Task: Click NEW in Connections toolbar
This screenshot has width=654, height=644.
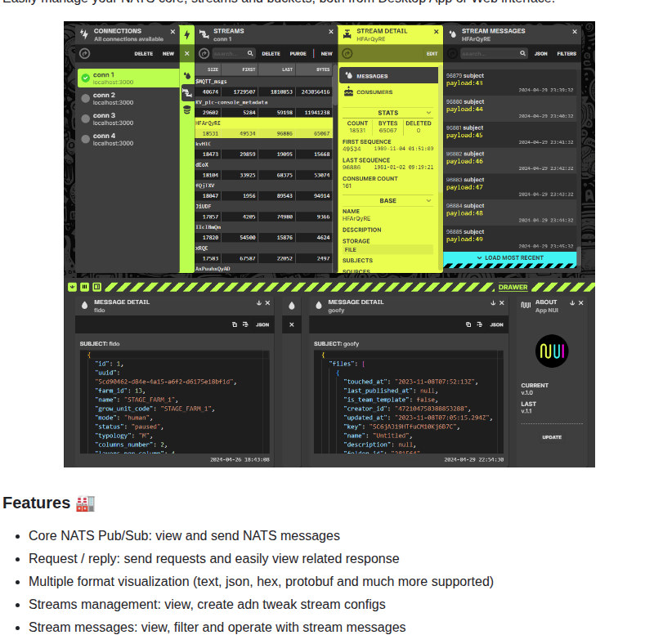Action: coord(168,53)
